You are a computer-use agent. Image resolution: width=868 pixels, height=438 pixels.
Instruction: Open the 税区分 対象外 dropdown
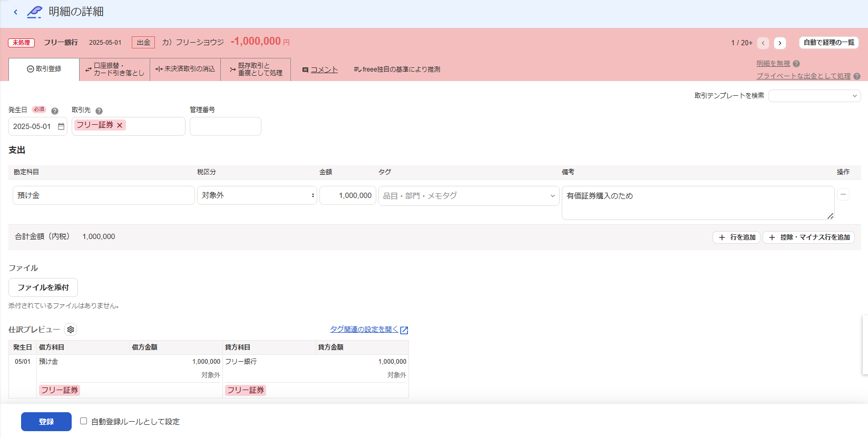tap(257, 195)
